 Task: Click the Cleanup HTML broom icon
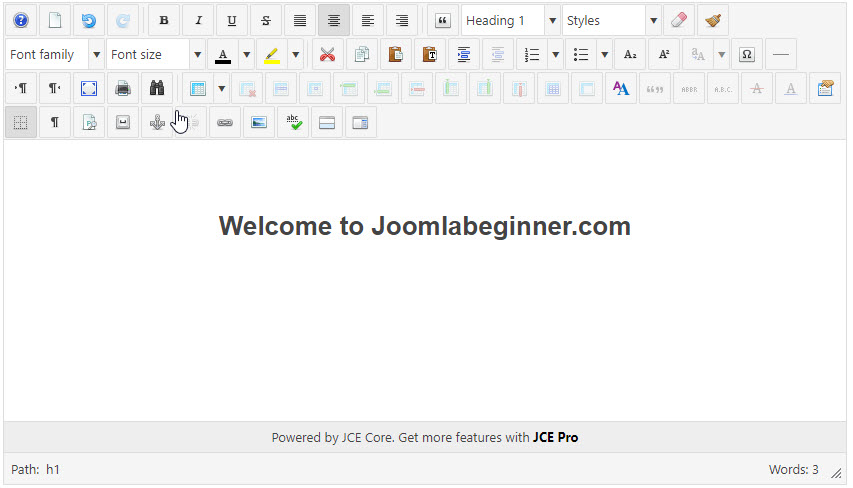pos(713,21)
